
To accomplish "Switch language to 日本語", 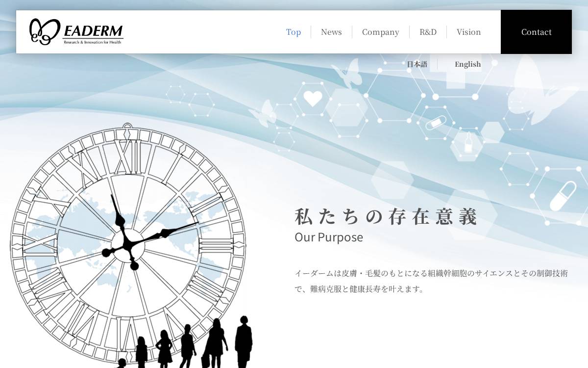I will [417, 64].
